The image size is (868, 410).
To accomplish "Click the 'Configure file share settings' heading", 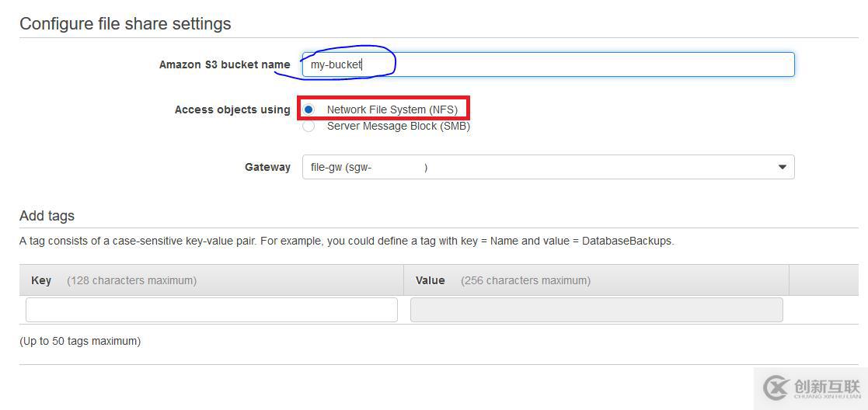I will pyautogui.click(x=125, y=24).
